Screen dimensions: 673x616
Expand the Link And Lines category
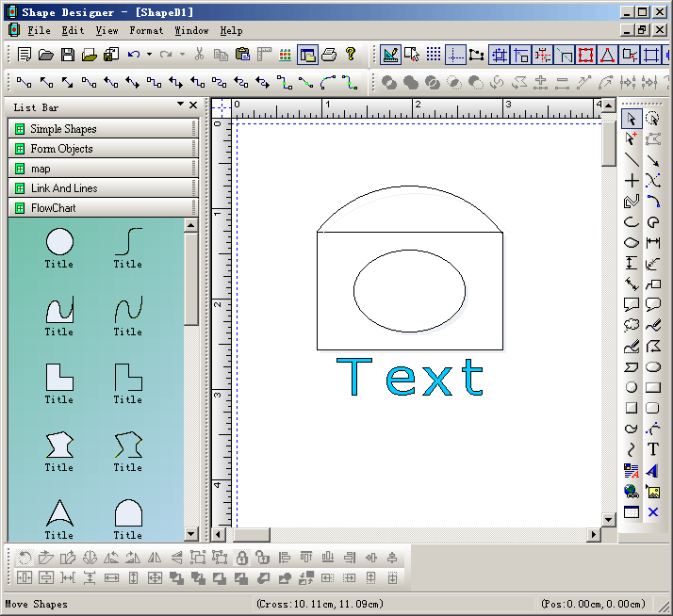[102, 188]
